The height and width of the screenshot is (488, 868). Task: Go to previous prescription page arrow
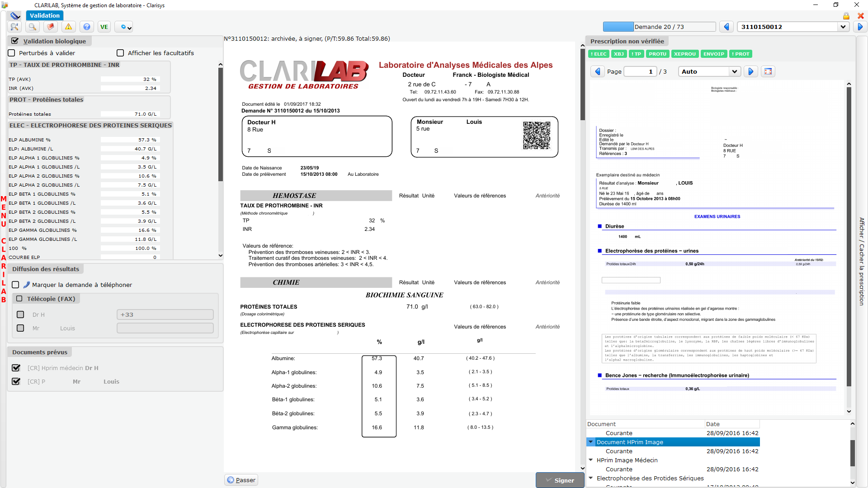(x=598, y=71)
